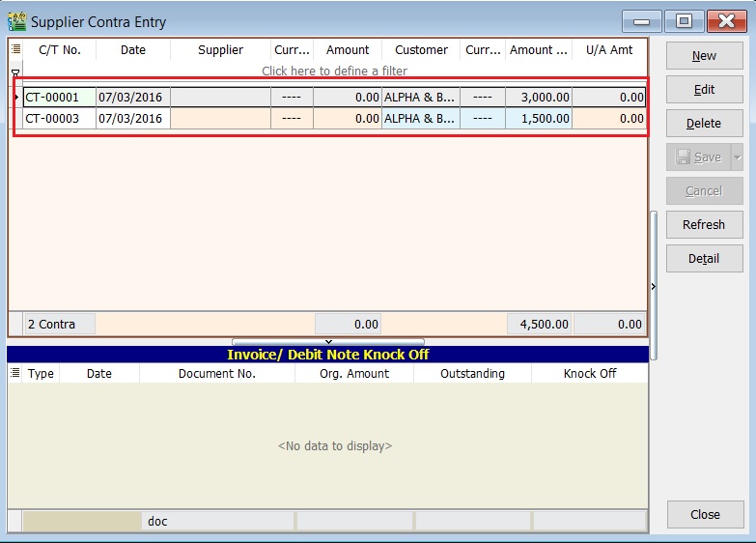Click the floppy disk Save icon
The image size is (756, 543).
(683, 157)
